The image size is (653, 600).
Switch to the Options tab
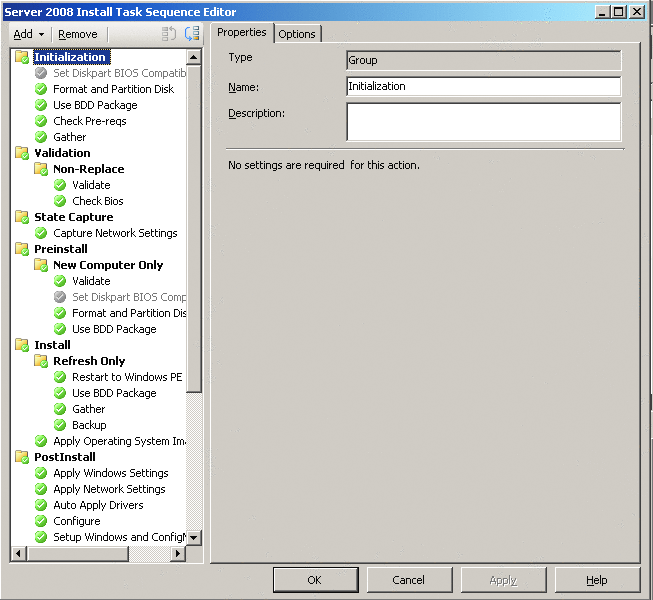coord(297,34)
